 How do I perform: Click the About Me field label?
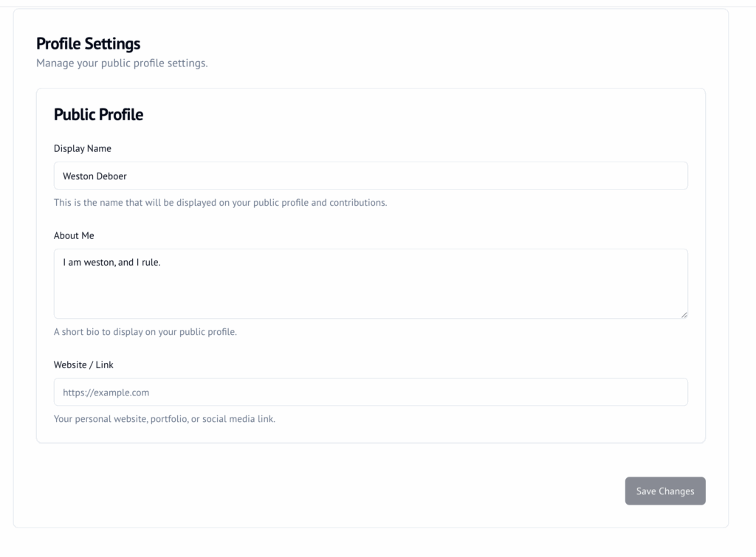(74, 235)
